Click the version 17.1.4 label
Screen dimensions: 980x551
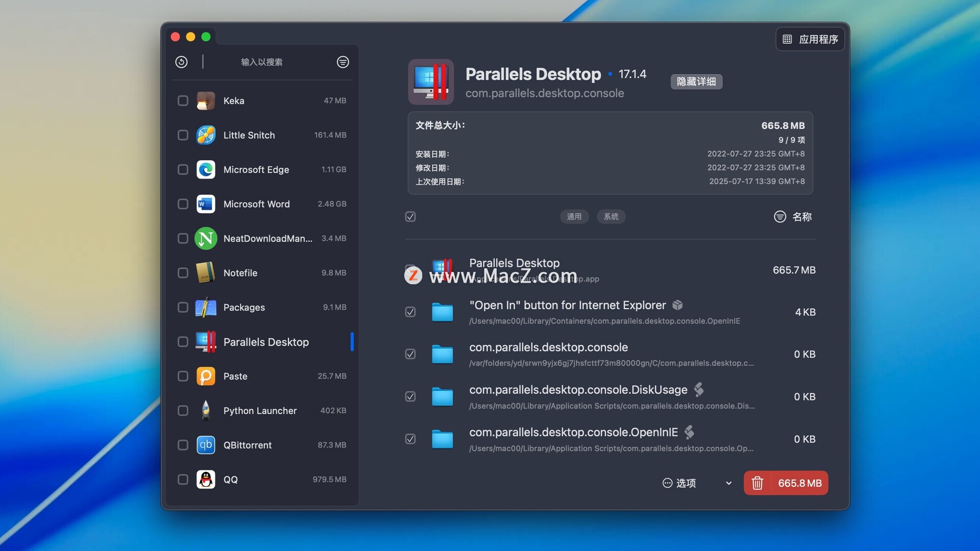point(632,74)
